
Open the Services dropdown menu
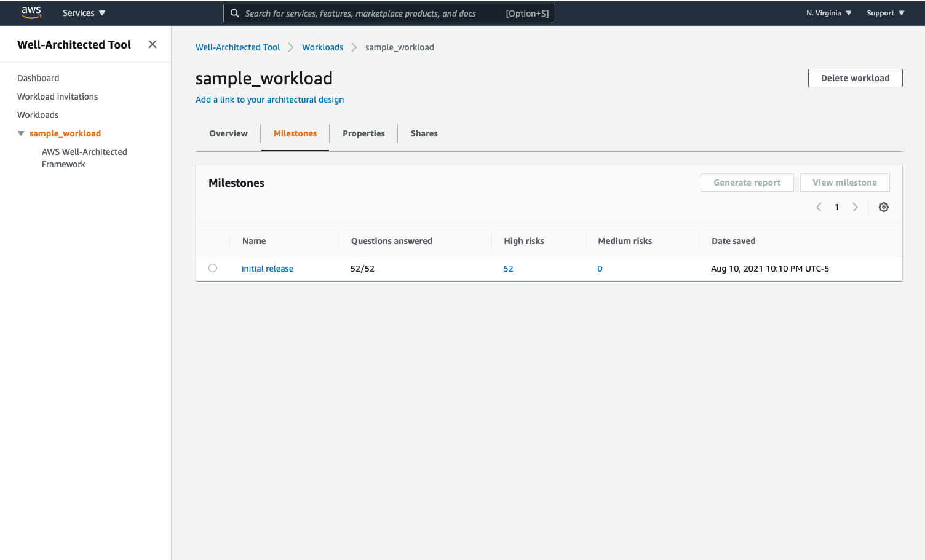84,13
